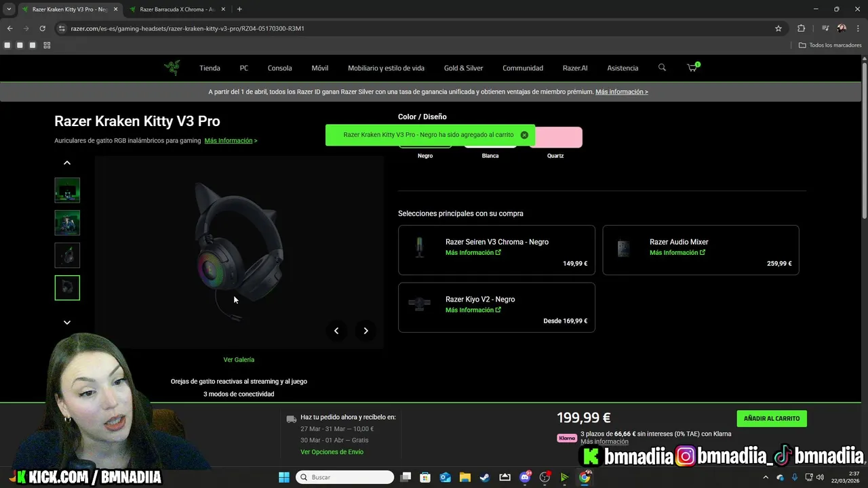This screenshot has height=488, width=868.
Task: Open the Asistencia menu
Action: point(623,68)
